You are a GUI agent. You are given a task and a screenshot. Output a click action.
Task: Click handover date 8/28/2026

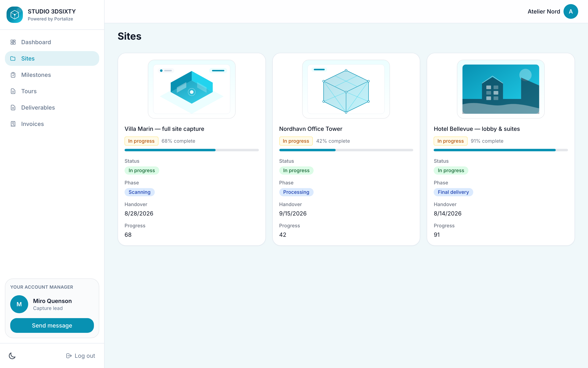139,213
